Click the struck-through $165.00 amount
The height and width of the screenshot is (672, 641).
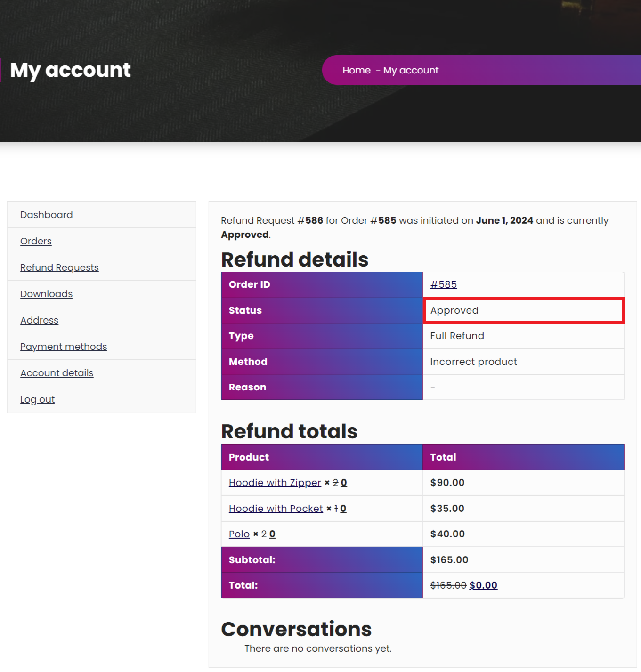pos(447,585)
